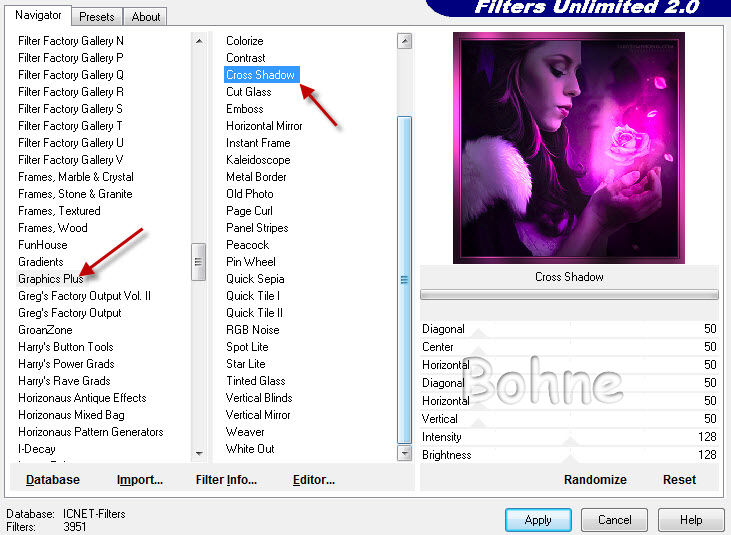Viewport: 731px width, 535px height.
Task: Pick Filter Factory Gallery N category
Action: click(x=71, y=41)
